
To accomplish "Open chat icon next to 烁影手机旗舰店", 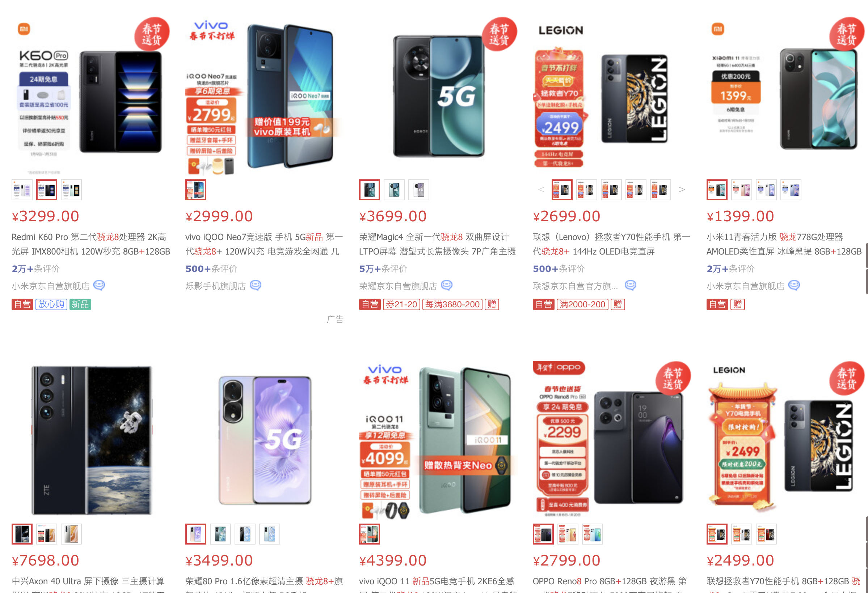I will 256,286.
